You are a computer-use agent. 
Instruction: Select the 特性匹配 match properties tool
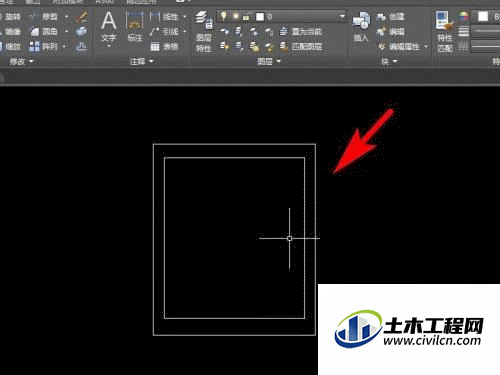[445, 31]
